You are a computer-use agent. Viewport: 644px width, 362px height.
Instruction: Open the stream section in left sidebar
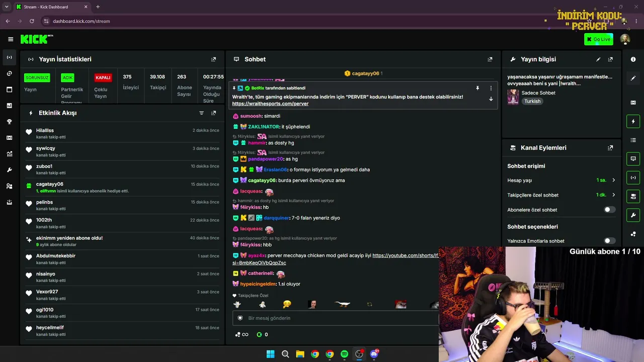[9, 57]
